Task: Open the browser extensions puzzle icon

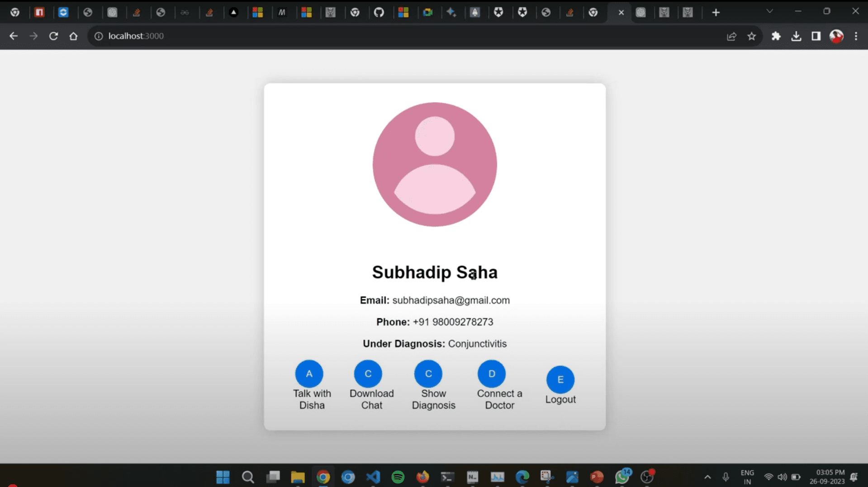Action: click(x=776, y=36)
